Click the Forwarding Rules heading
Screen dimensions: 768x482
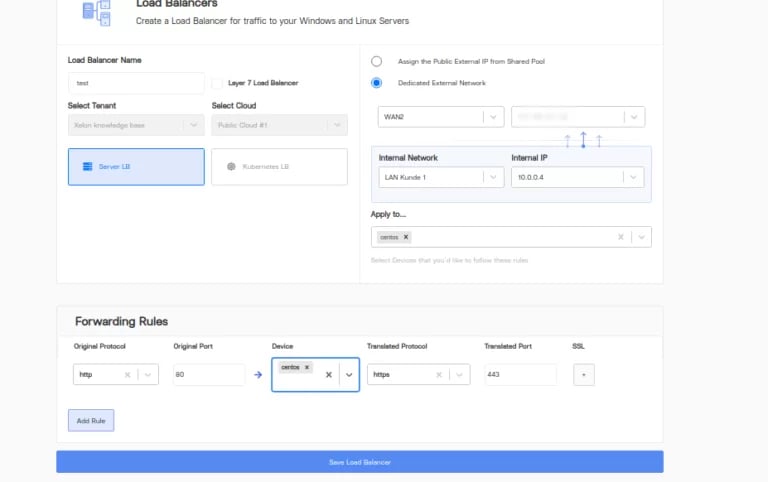(x=121, y=321)
